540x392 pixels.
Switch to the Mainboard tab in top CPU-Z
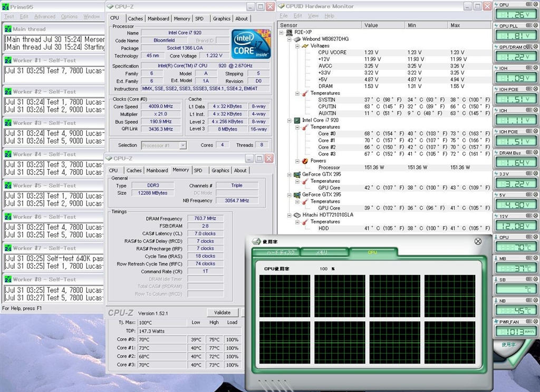[158, 18]
